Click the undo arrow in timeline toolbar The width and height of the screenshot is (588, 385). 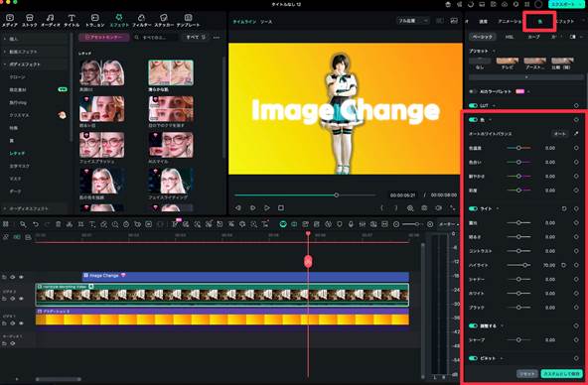[x=35, y=224]
